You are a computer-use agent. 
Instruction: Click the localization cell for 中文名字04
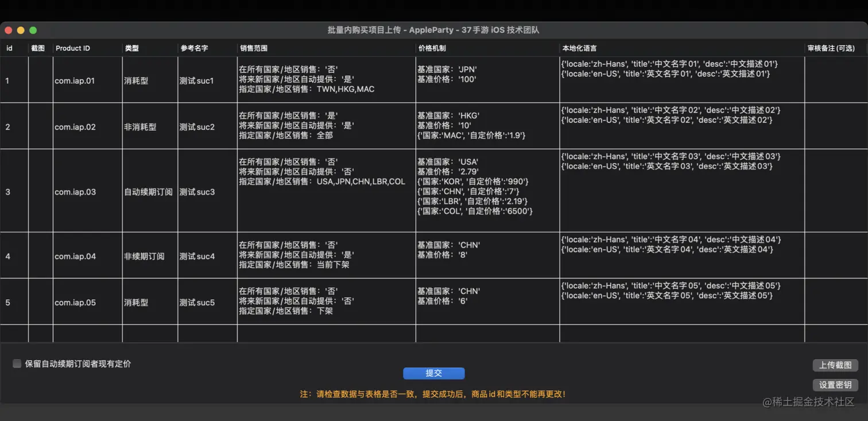682,256
